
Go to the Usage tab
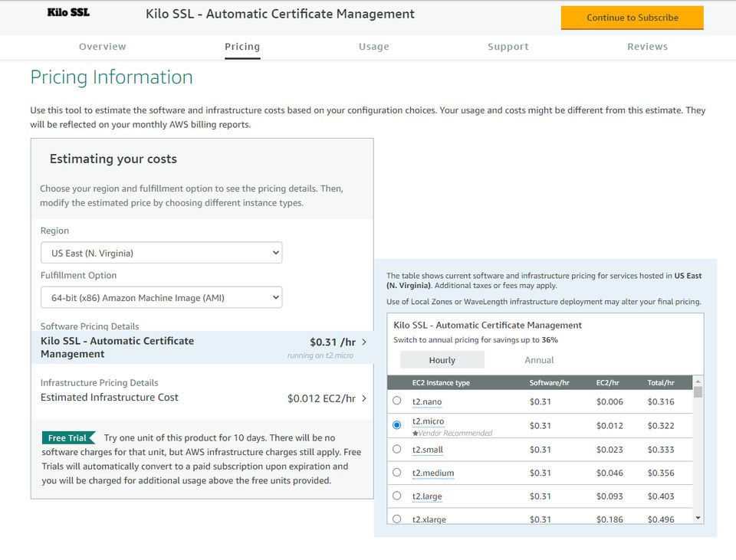click(x=373, y=47)
